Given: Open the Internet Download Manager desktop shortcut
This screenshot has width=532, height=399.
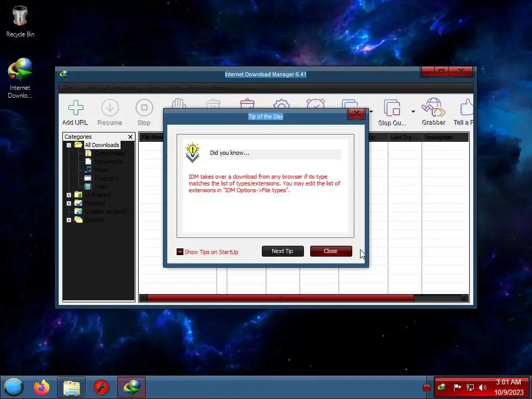Looking at the screenshot, I should pos(20,78).
